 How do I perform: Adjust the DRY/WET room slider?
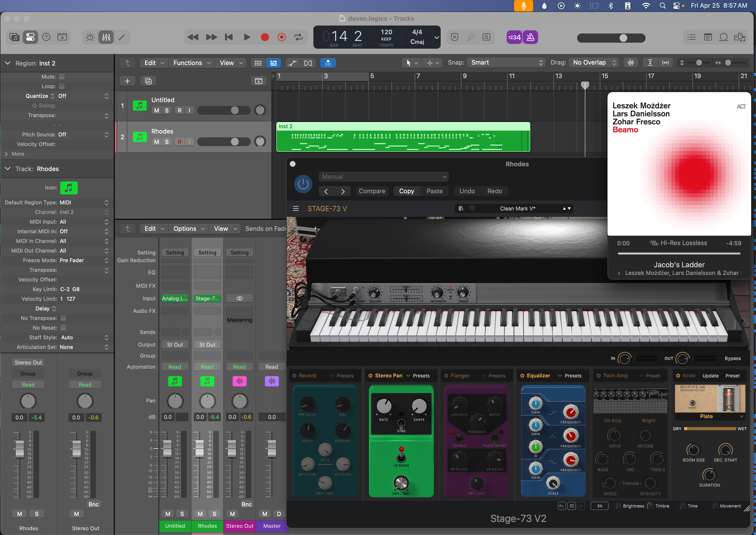point(710,429)
